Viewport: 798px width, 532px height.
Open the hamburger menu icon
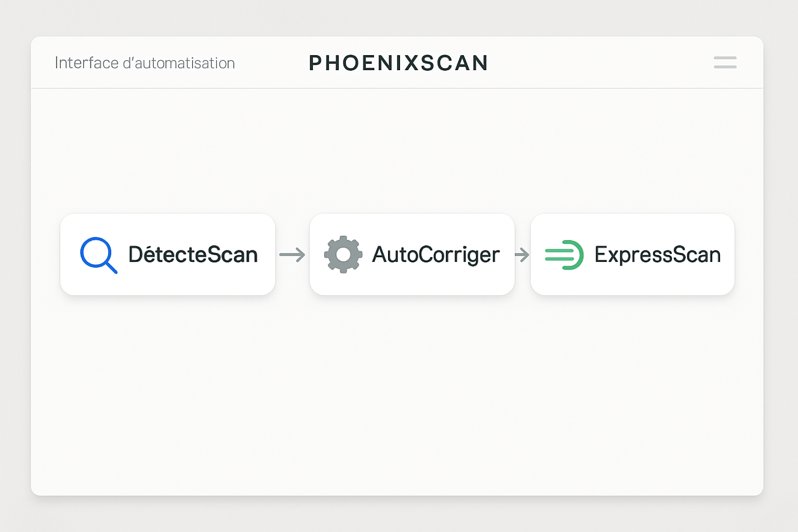pyautogui.click(x=725, y=62)
